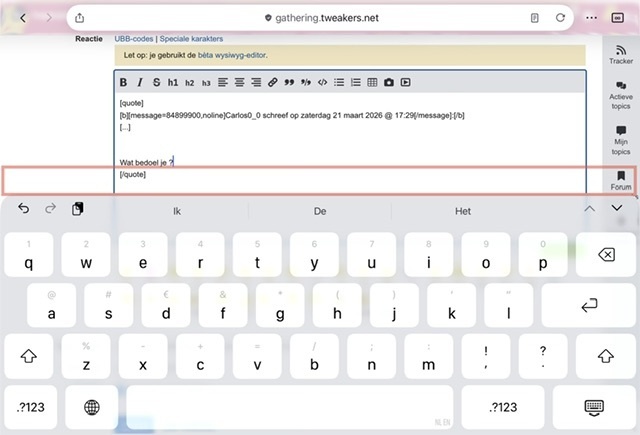The width and height of the screenshot is (640, 435).
Task: Insert an h1 heading
Action: coord(173,82)
